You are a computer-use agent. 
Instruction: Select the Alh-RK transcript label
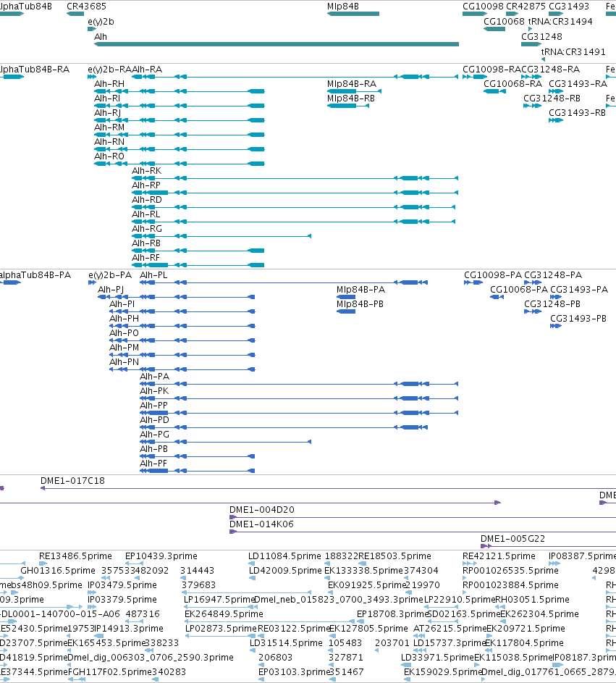(147, 171)
